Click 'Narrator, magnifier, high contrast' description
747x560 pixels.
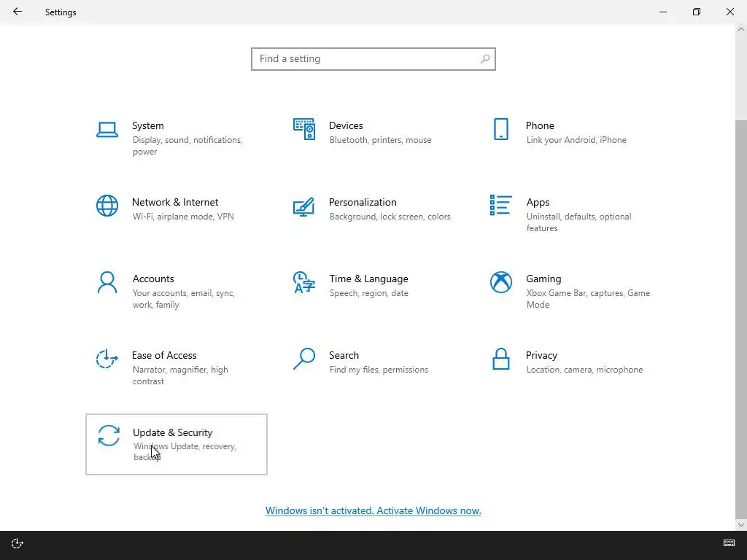click(180, 376)
